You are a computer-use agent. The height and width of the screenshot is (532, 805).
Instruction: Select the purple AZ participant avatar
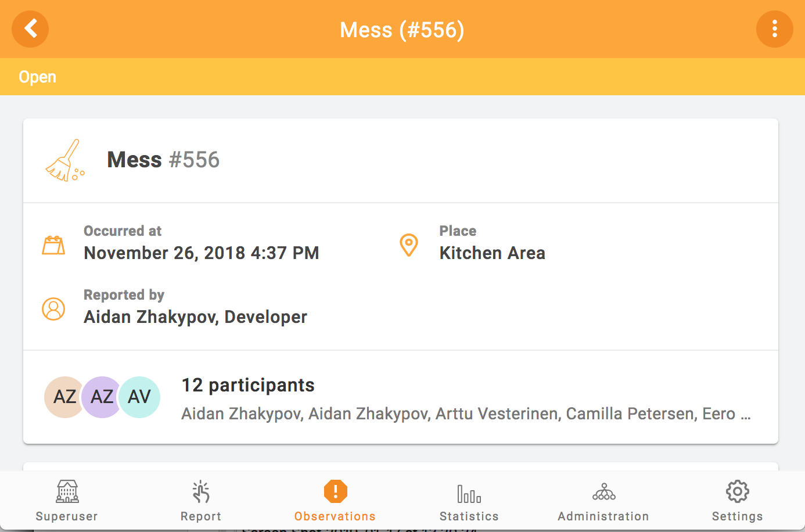pos(102,397)
